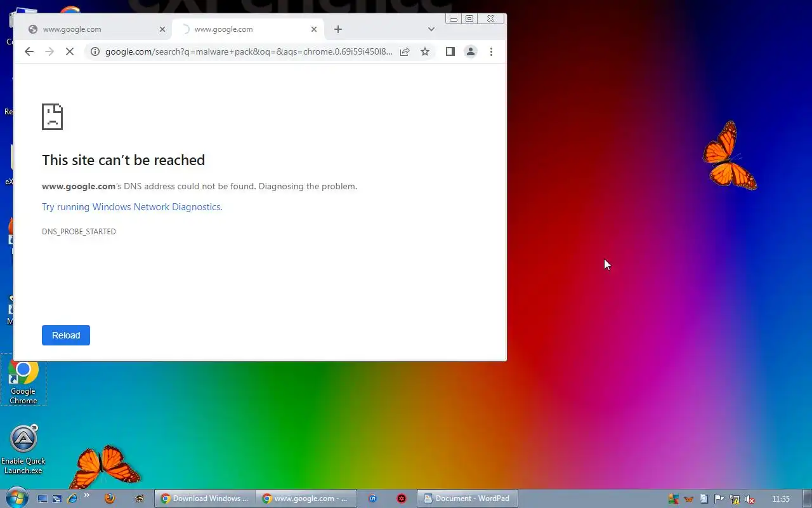812x508 pixels.
Task: Click the blue UR taskbar icon
Action: click(x=372, y=498)
